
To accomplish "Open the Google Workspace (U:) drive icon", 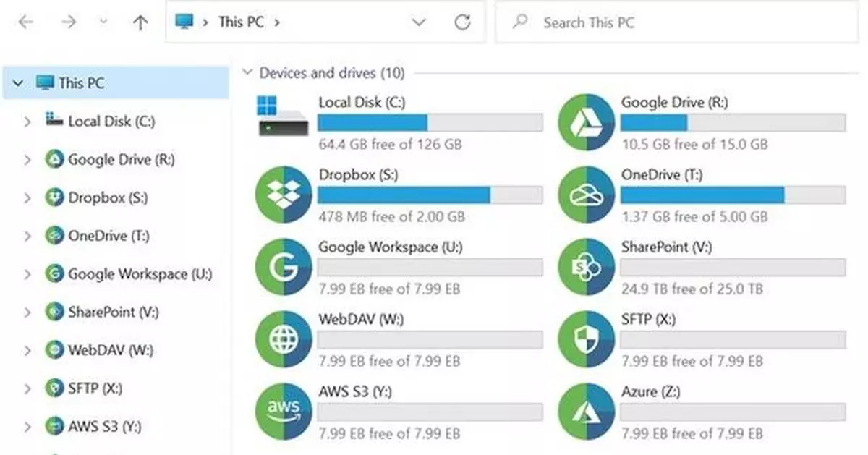I will (283, 267).
